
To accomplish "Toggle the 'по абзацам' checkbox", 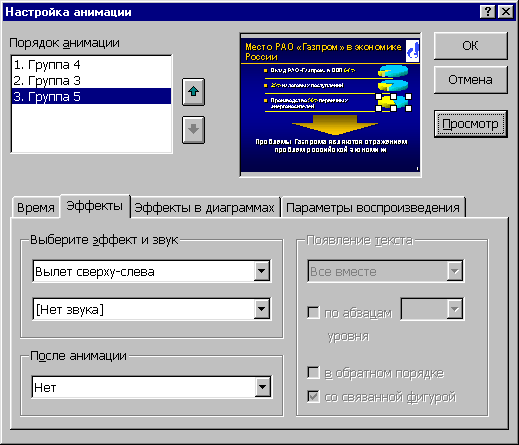I will tap(313, 313).
